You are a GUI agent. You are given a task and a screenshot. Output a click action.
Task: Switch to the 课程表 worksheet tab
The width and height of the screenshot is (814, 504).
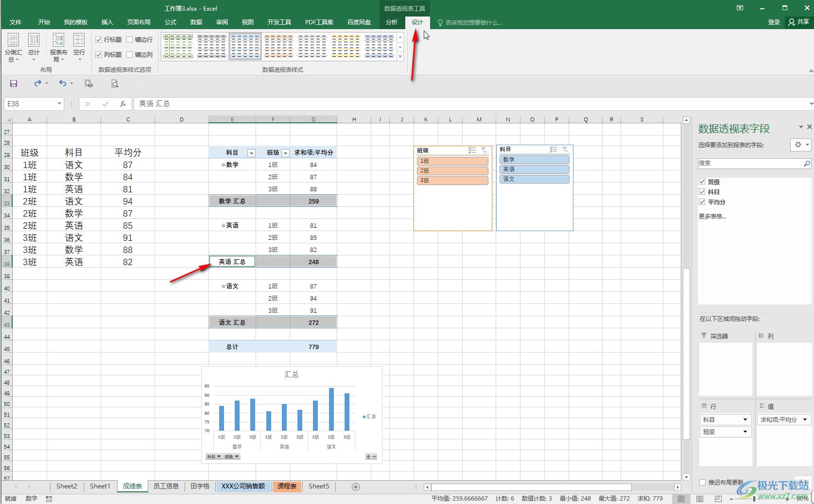point(287,487)
